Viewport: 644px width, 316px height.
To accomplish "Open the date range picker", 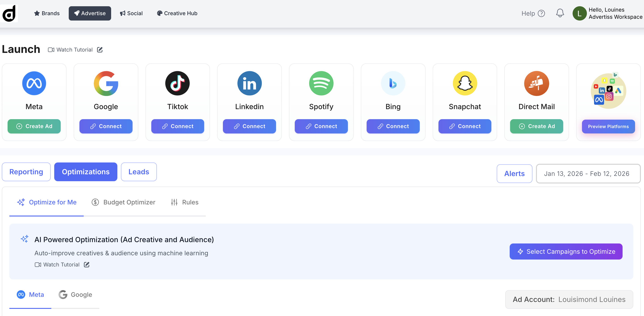I will pos(588,173).
